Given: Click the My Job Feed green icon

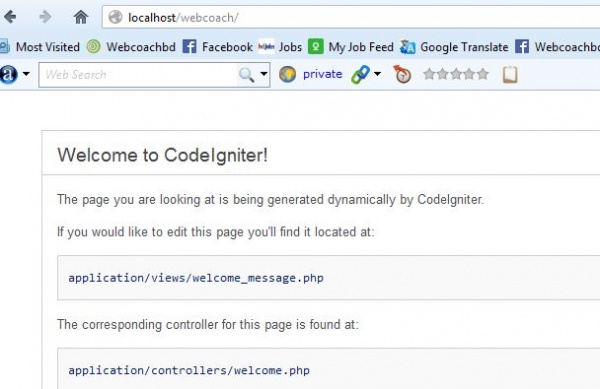Looking at the screenshot, I should (x=316, y=47).
